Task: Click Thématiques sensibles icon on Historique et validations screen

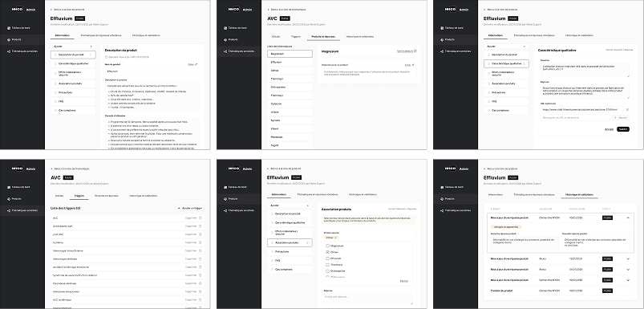Action: pyautogui.click(x=442, y=210)
